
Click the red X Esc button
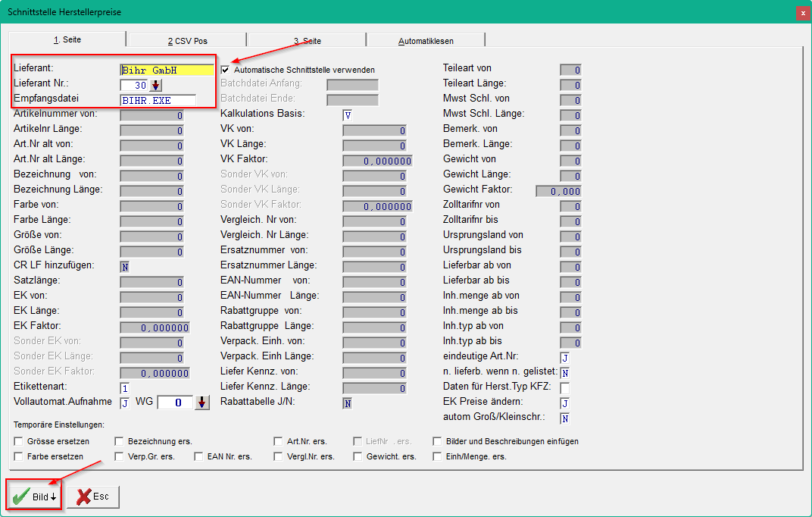tap(93, 497)
